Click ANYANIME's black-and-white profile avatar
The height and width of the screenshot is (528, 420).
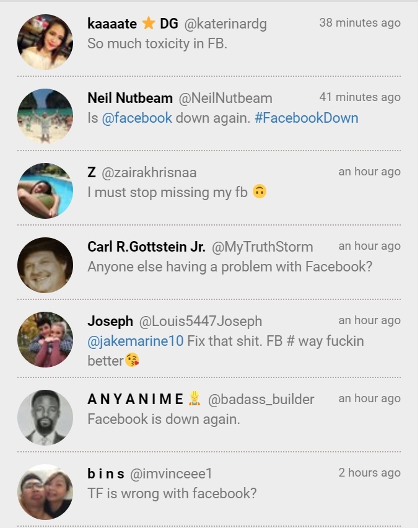tap(45, 417)
